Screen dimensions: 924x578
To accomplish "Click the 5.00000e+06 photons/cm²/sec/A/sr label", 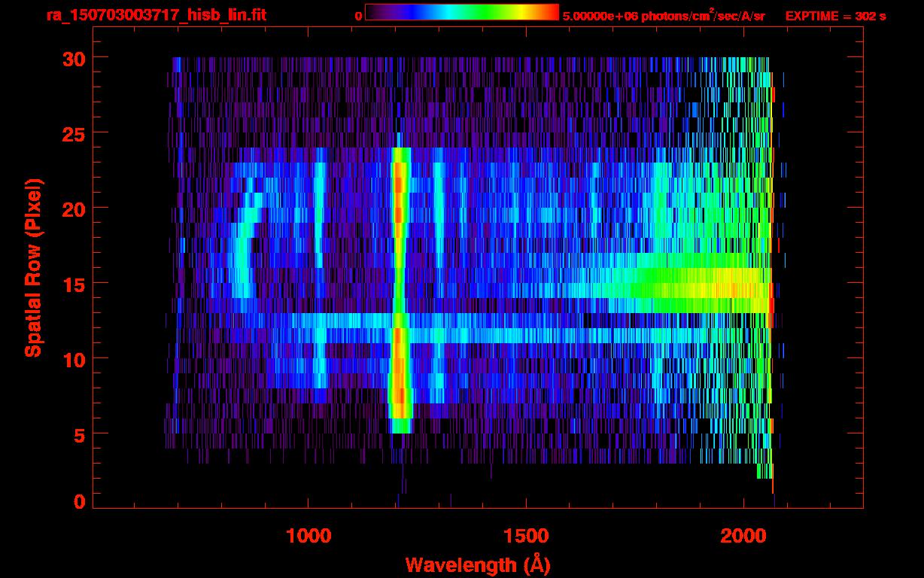I will pos(664,16).
